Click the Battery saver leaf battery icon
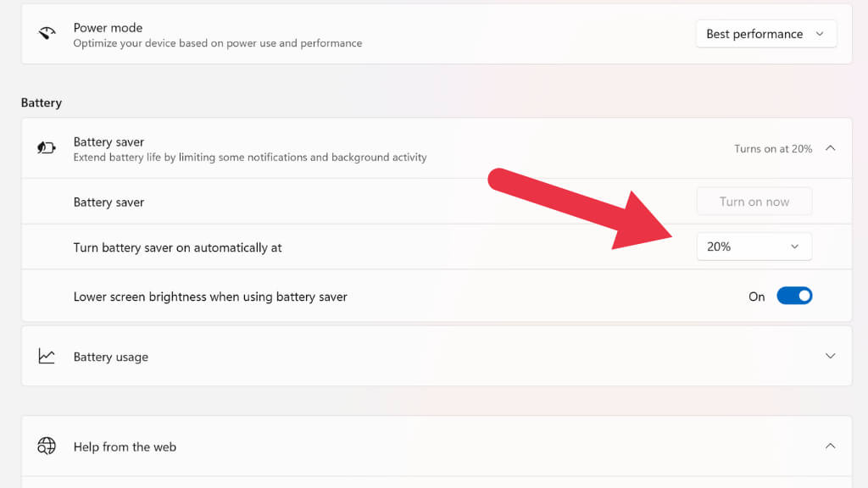The image size is (868, 488). pos(47,148)
